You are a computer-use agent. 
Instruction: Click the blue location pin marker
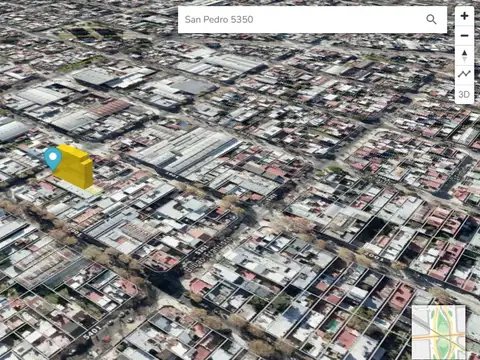click(x=53, y=159)
